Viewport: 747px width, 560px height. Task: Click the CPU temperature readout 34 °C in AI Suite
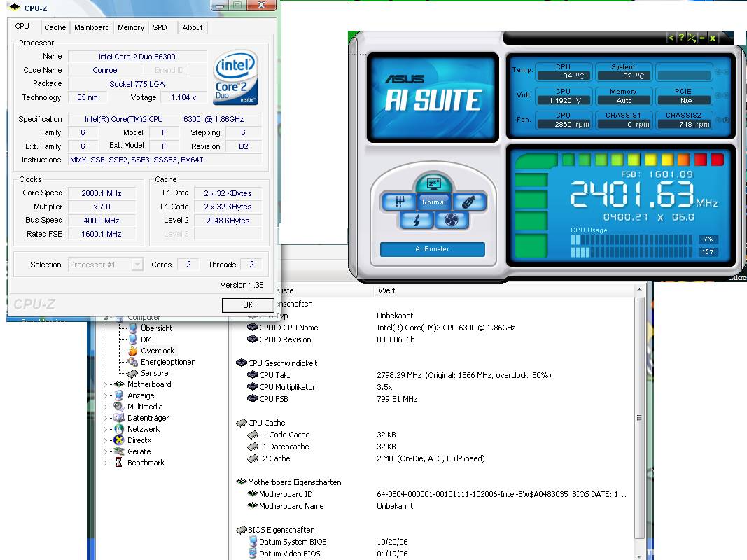pos(564,76)
